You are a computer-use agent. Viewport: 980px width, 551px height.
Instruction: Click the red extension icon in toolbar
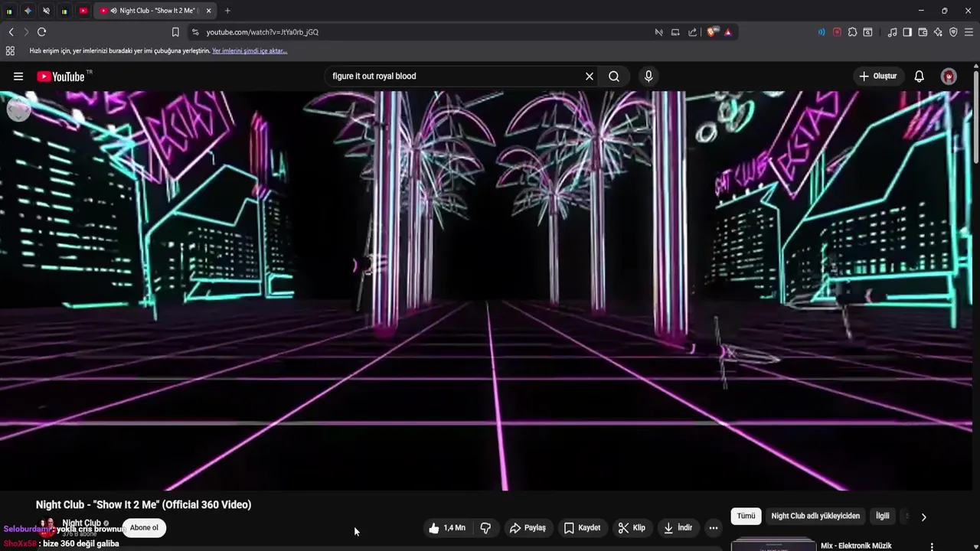point(837,32)
